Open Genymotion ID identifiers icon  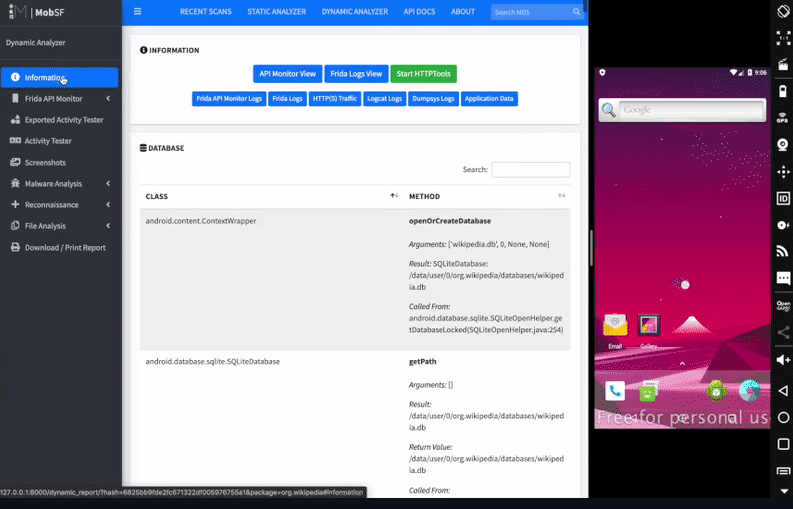pyautogui.click(x=783, y=198)
